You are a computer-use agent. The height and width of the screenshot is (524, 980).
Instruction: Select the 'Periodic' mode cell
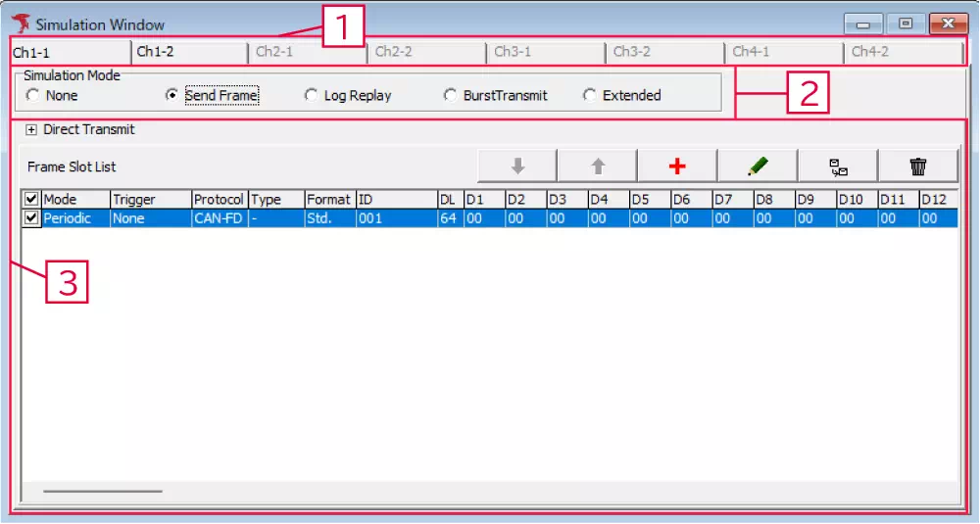tap(75, 218)
